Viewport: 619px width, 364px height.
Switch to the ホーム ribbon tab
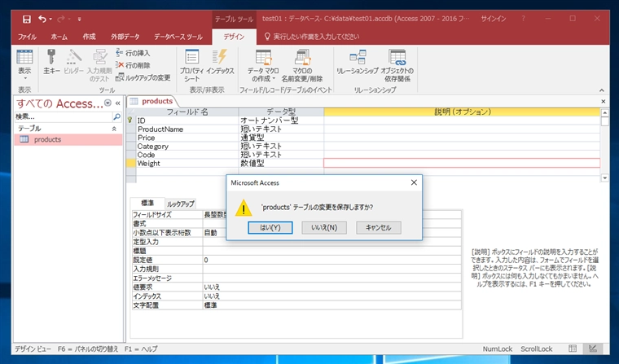point(59,37)
